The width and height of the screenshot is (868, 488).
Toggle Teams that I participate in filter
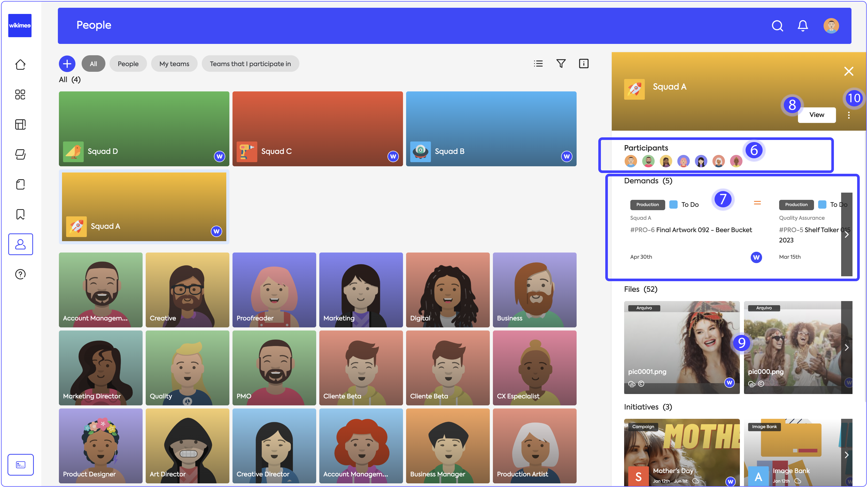coord(250,64)
